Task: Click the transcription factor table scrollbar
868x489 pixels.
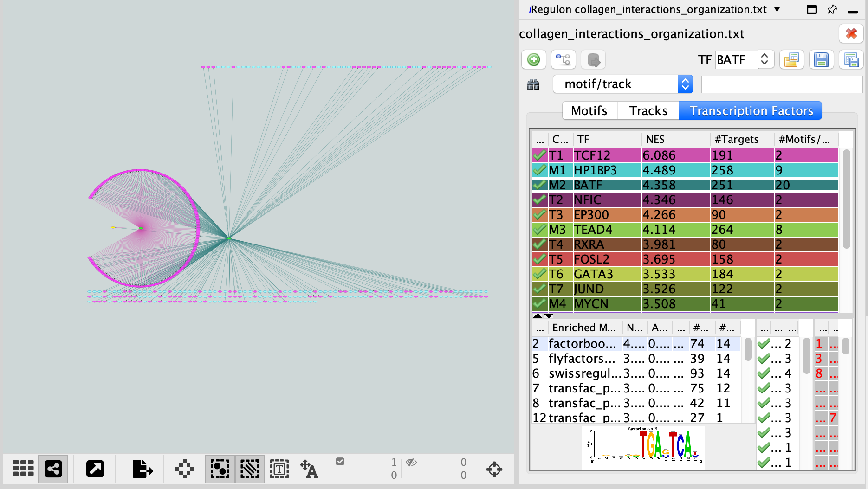Action: 846,199
